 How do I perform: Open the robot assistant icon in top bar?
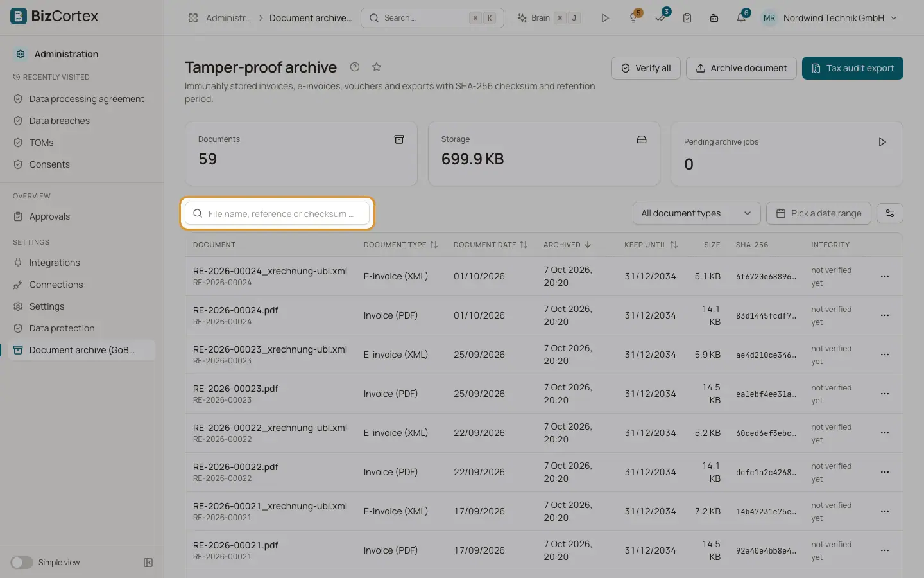(714, 18)
